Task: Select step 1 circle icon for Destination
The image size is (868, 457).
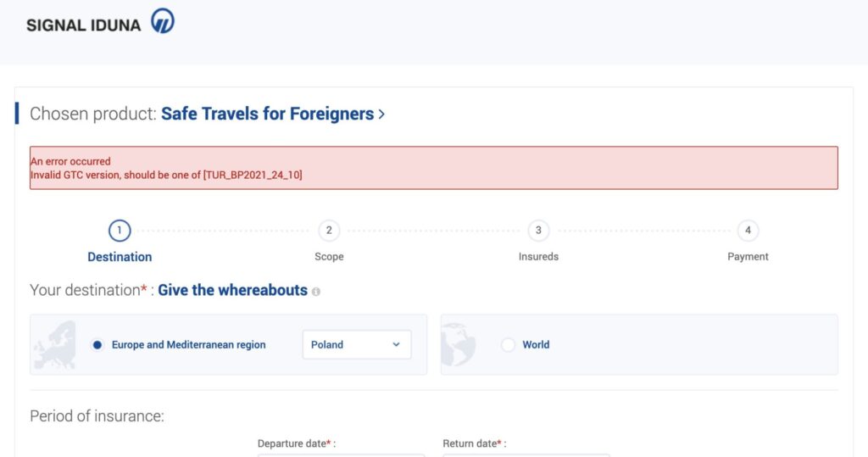Action: pyautogui.click(x=120, y=231)
